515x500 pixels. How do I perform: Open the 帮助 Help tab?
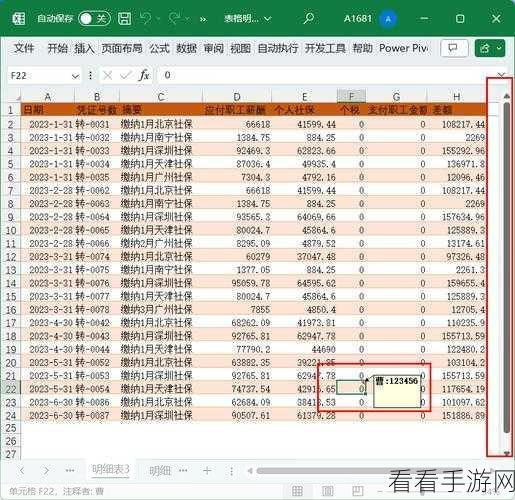point(363,48)
